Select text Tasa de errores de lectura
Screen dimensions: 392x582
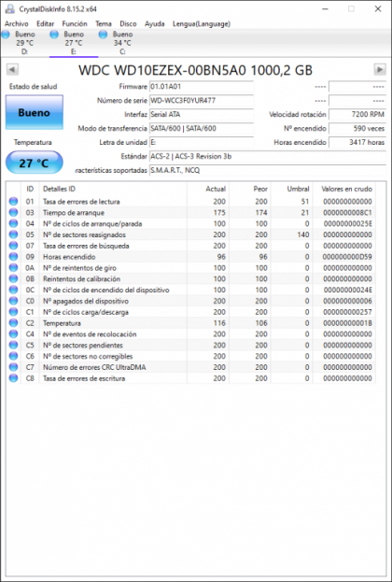click(x=81, y=202)
